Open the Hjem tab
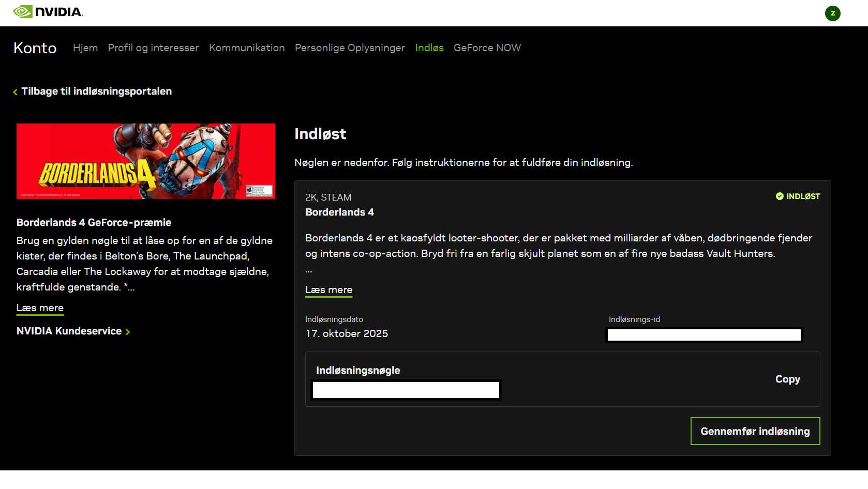This screenshot has width=868, height=489. pyautogui.click(x=85, y=48)
